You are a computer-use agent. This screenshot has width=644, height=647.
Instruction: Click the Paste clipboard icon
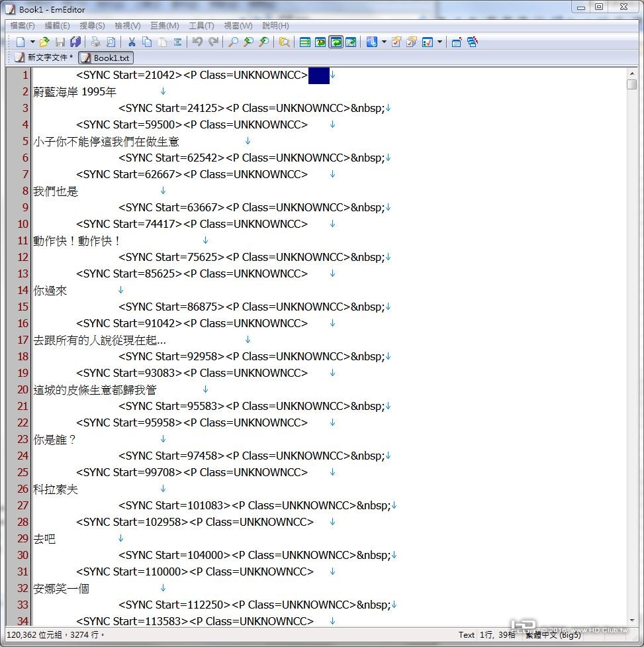(x=163, y=42)
